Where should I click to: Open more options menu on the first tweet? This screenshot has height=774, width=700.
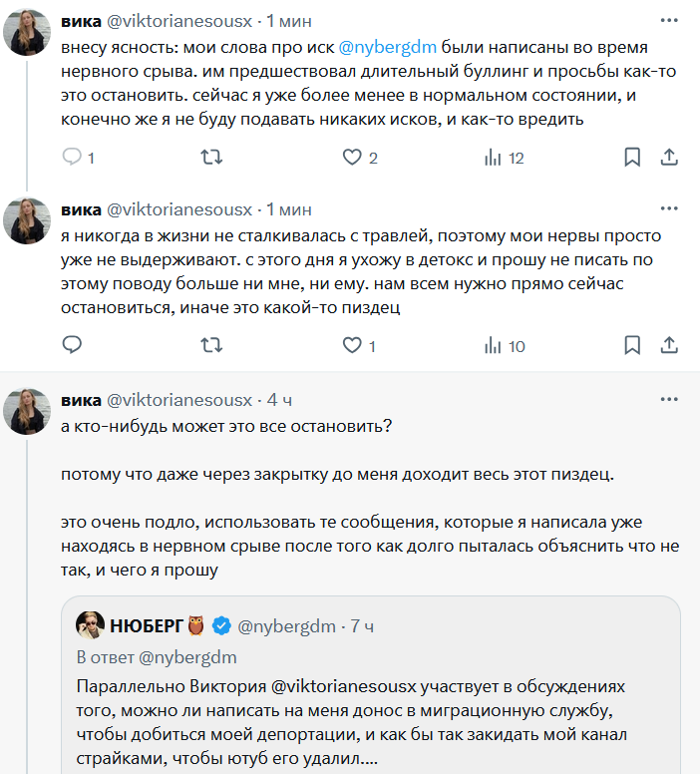click(x=670, y=20)
